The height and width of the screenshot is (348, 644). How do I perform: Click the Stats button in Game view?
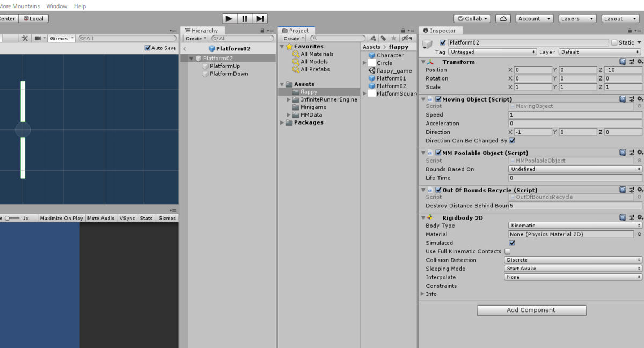[146, 218]
